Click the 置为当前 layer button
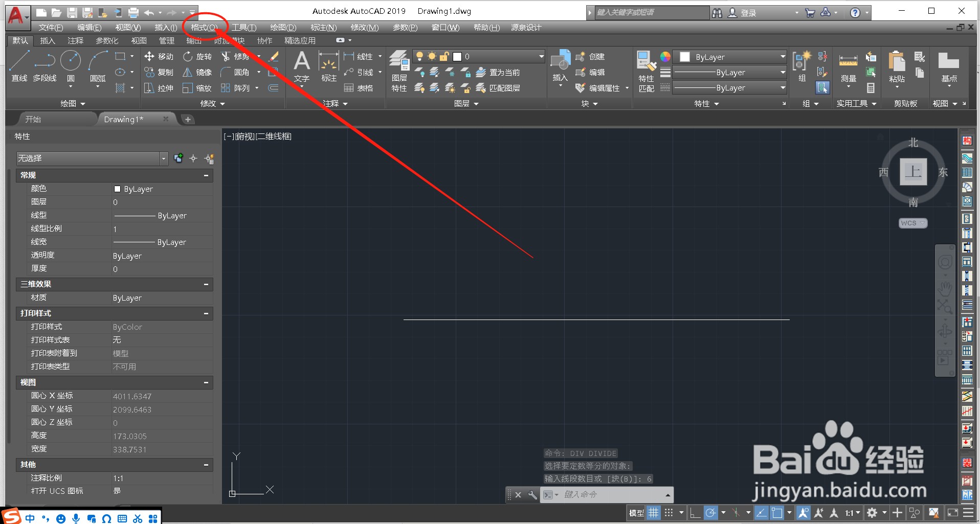 [498, 72]
